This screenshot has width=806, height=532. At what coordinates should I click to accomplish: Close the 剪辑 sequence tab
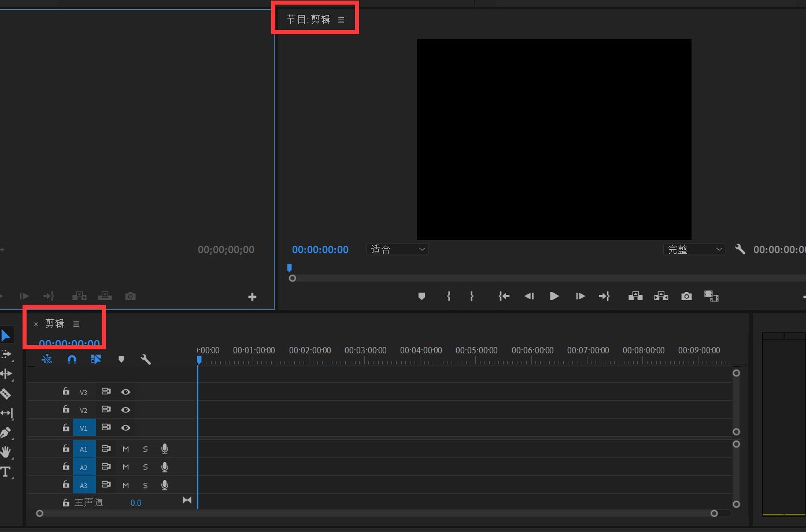pyautogui.click(x=36, y=324)
